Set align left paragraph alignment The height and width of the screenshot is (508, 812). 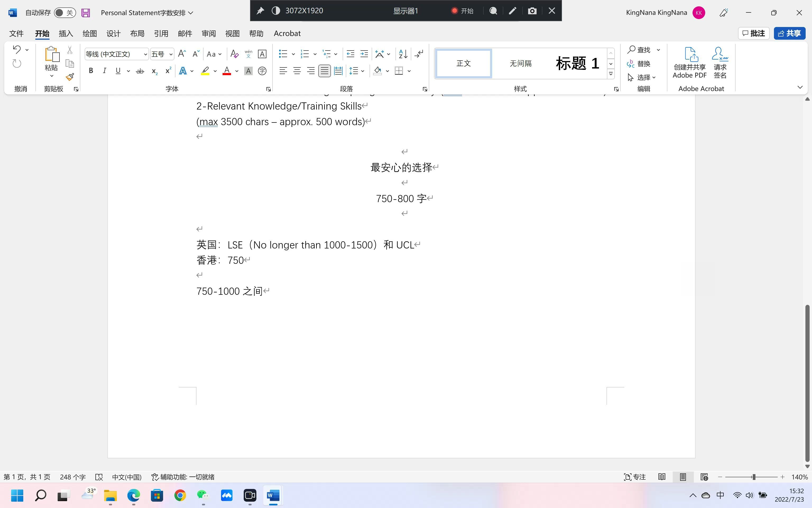point(283,71)
